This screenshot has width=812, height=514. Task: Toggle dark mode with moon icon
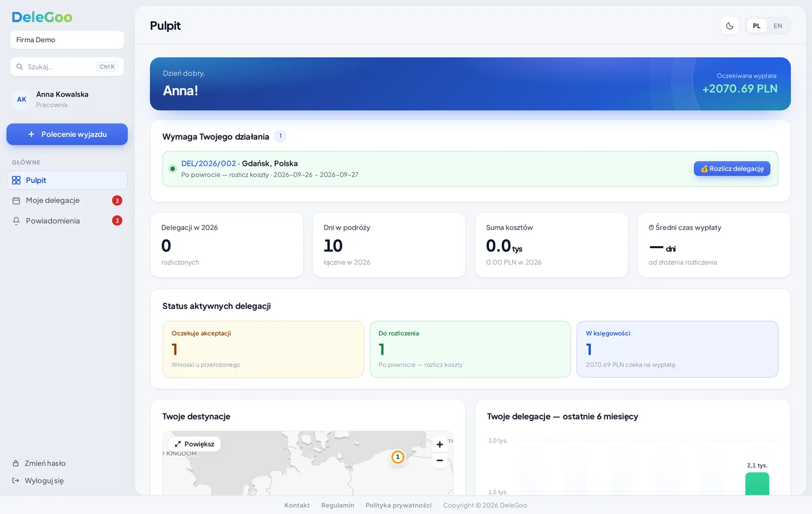729,26
